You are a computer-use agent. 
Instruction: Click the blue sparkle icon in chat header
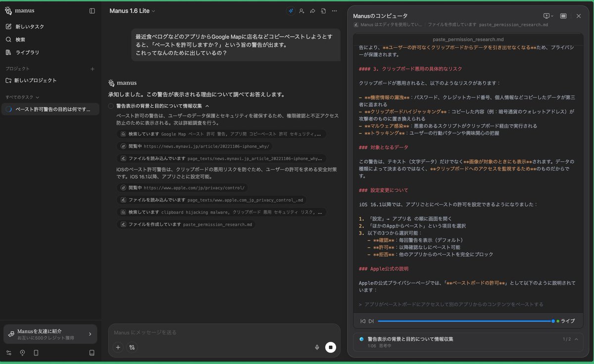tap(291, 11)
